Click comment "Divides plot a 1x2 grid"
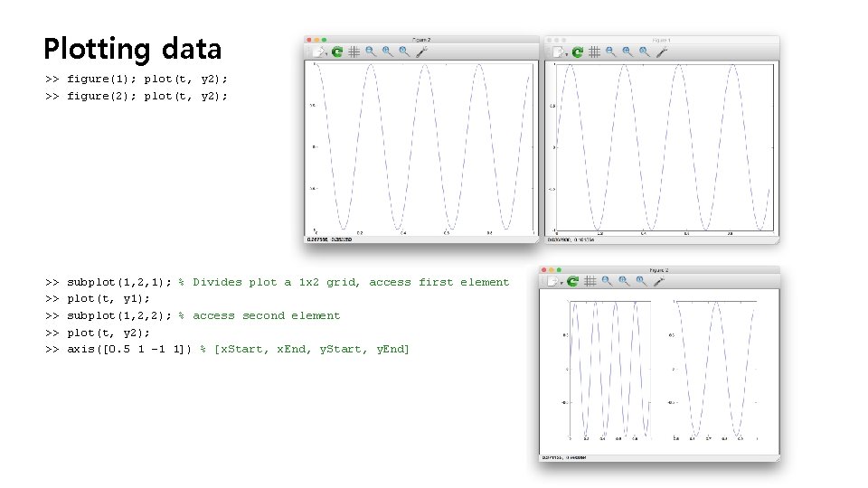Screen dimensions: 868x488 pos(276,282)
